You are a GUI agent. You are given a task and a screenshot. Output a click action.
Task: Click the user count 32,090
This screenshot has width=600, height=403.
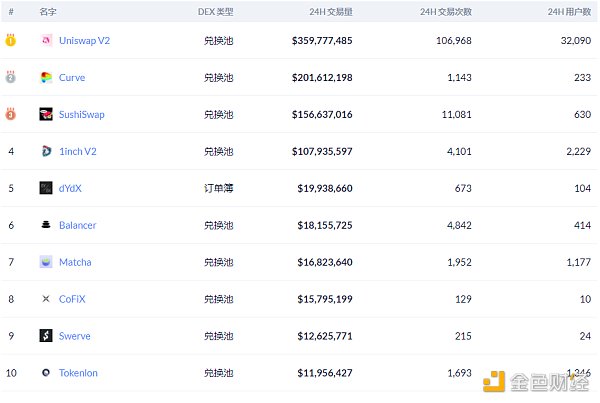pos(576,41)
